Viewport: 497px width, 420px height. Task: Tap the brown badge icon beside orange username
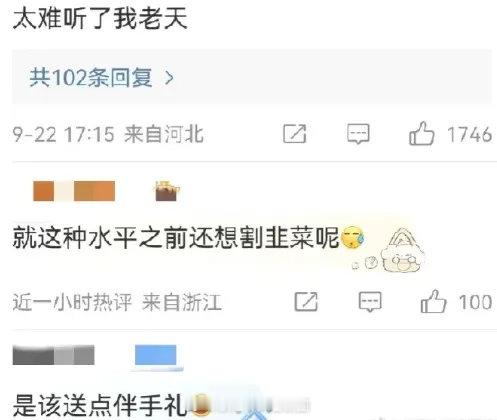(x=166, y=191)
